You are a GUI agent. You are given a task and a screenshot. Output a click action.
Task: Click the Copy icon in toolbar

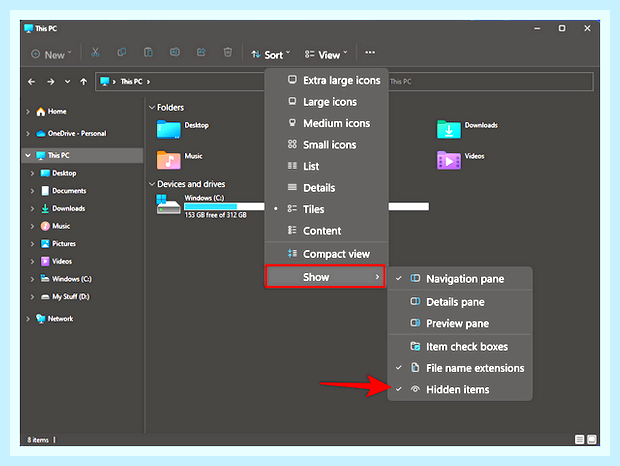point(122,52)
